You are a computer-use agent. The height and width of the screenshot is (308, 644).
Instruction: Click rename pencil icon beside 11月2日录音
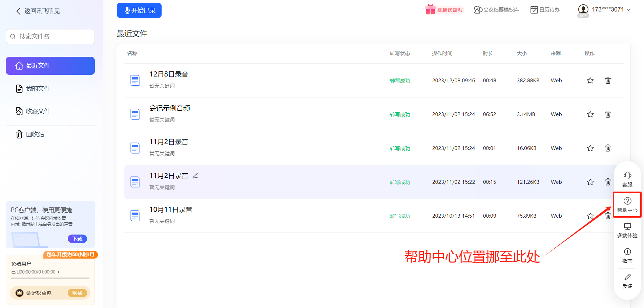(x=195, y=176)
